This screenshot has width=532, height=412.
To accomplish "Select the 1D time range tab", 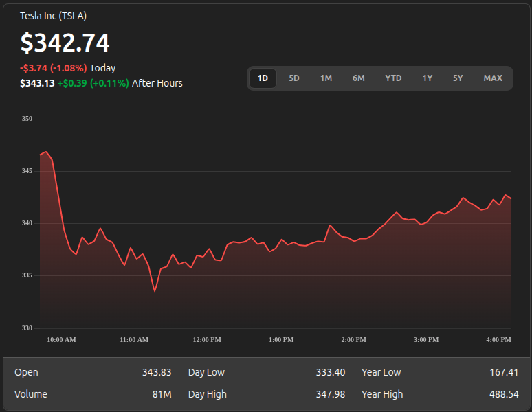I will point(263,78).
